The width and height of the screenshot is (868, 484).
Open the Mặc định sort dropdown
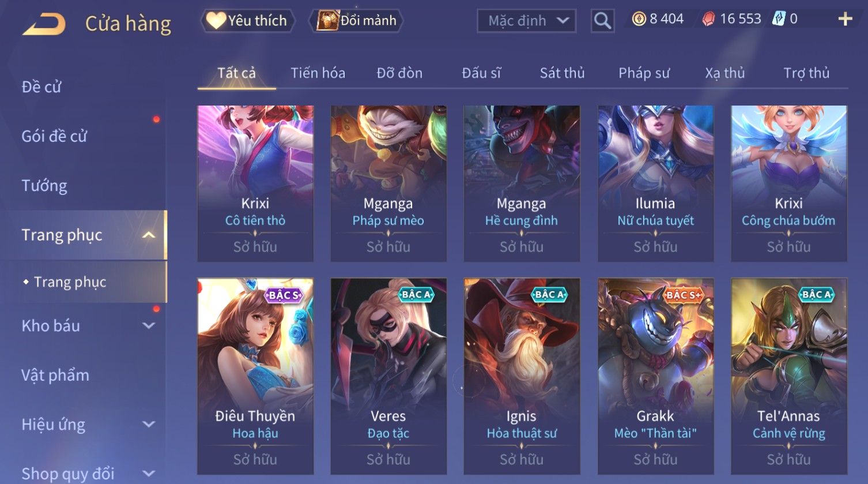click(x=527, y=21)
